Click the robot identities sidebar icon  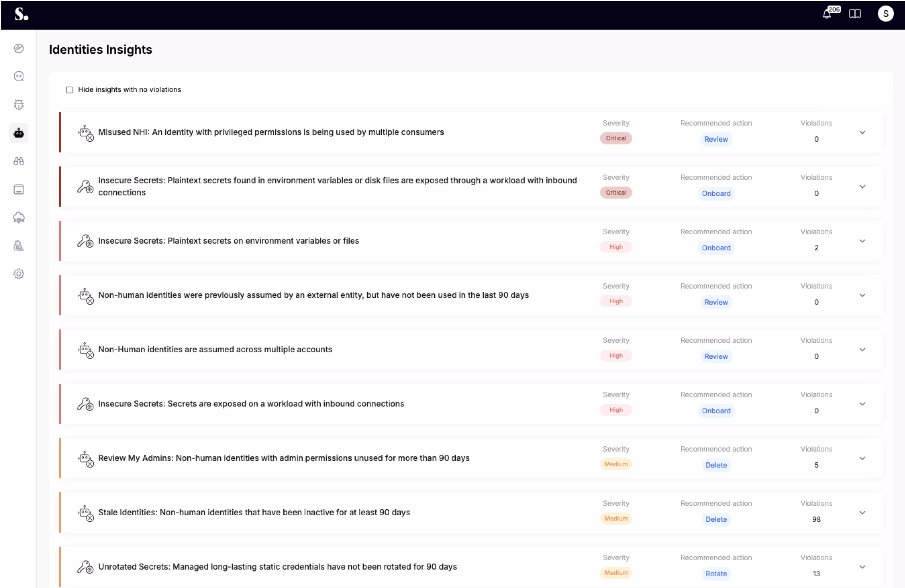(18, 133)
